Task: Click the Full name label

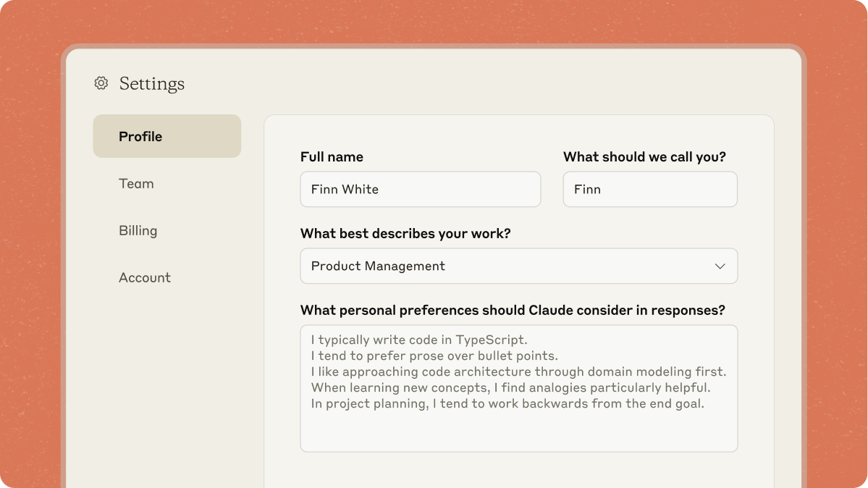Action: pyautogui.click(x=332, y=157)
